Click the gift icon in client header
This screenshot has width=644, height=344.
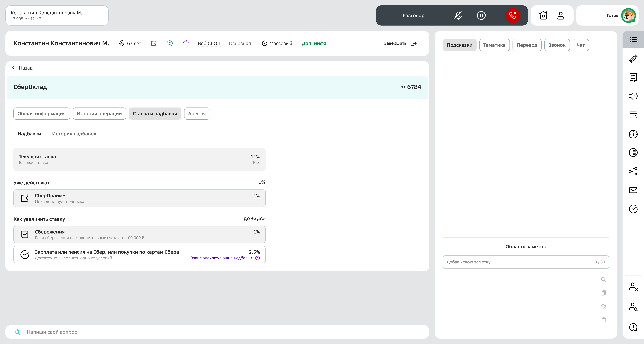[185, 43]
